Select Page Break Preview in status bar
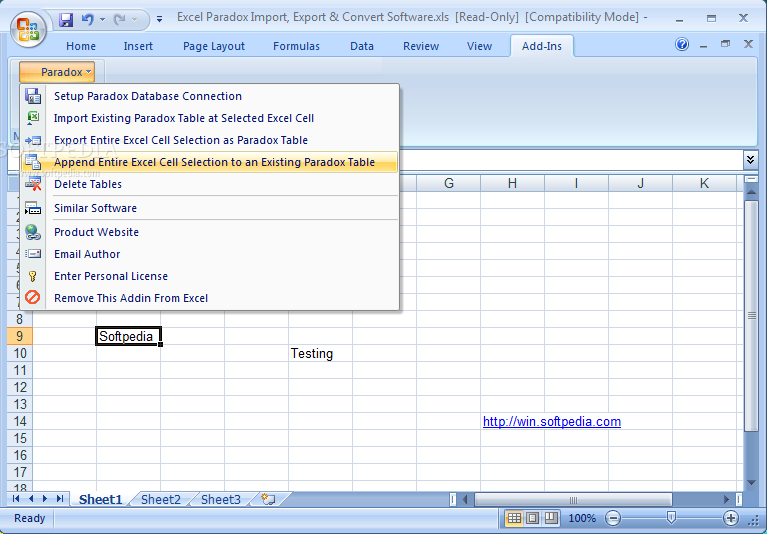 pos(551,518)
